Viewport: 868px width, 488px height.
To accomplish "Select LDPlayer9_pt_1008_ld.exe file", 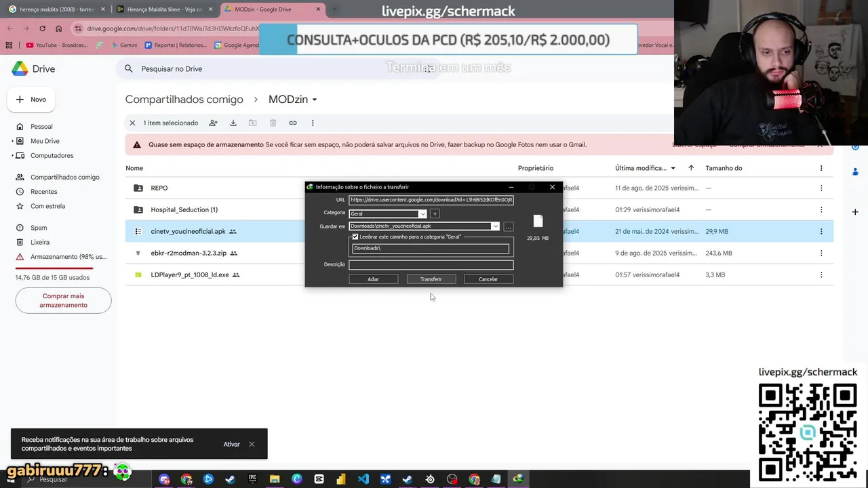I will pyautogui.click(x=190, y=274).
